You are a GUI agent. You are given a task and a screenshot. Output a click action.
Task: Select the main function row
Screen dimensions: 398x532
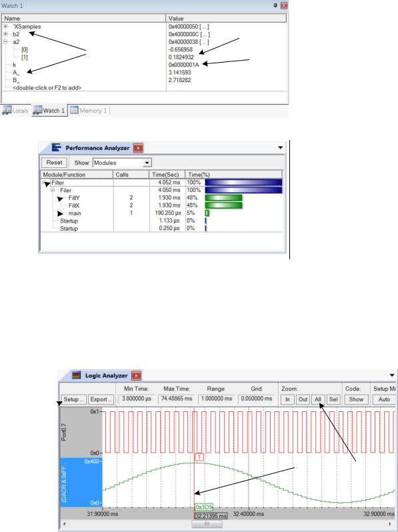pyautogui.click(x=161, y=213)
